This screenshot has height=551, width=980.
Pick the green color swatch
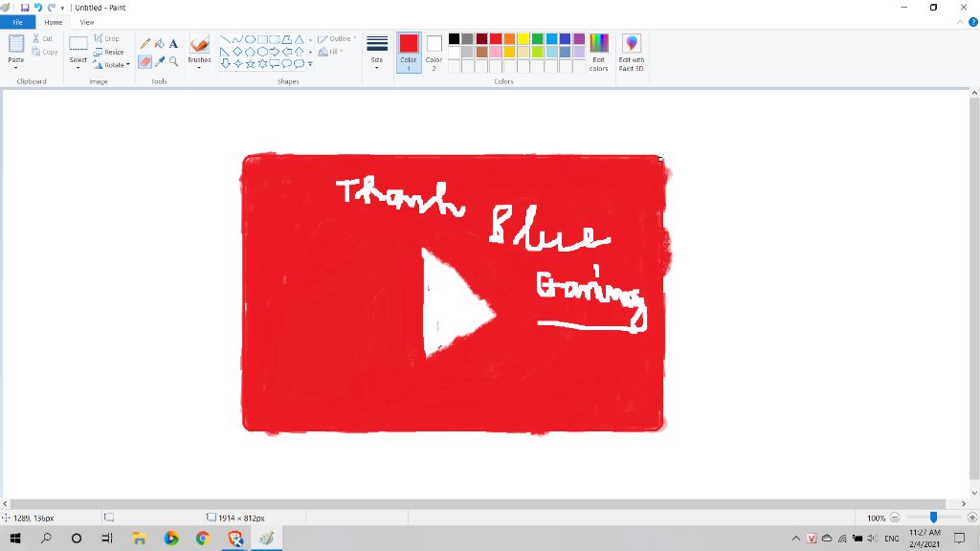538,38
